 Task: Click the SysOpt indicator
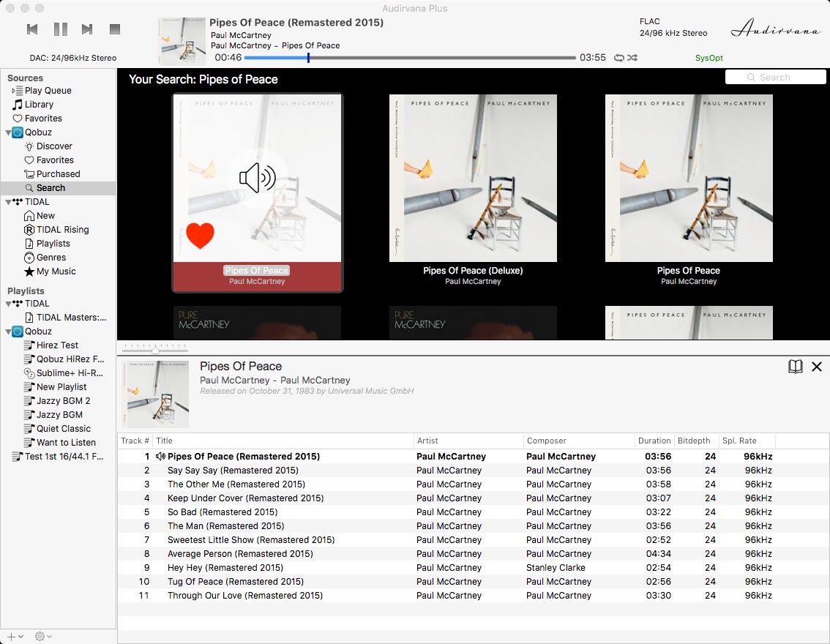[709, 58]
